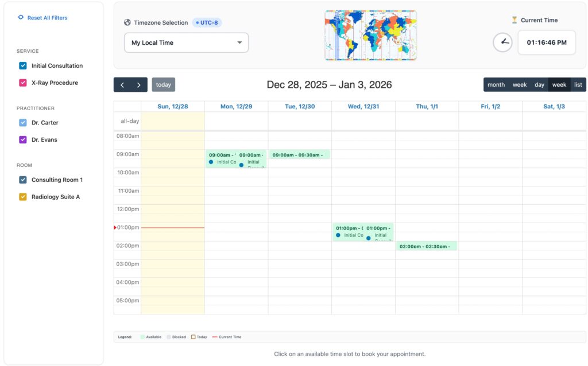This screenshot has height=366, width=588.
Task: Click the analog clock icon
Action: [502, 42]
